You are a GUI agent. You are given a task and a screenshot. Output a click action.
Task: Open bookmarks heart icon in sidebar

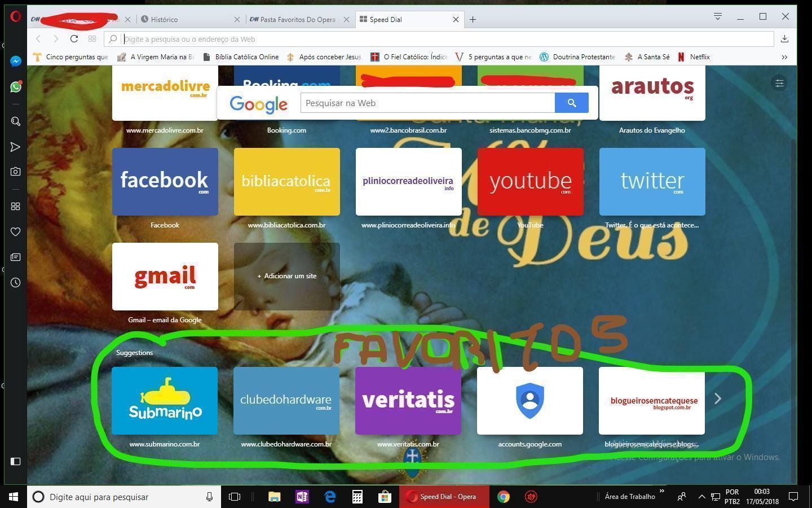[x=16, y=231]
